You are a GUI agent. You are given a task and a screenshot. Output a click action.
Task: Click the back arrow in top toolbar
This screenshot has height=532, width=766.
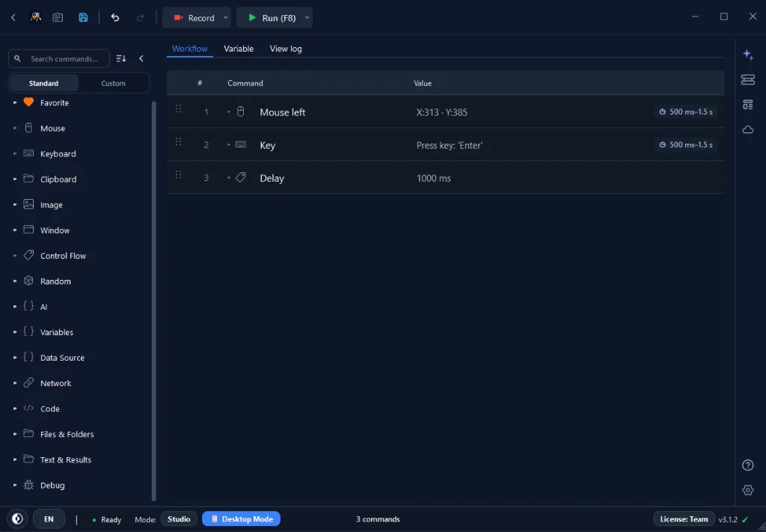click(x=13, y=18)
